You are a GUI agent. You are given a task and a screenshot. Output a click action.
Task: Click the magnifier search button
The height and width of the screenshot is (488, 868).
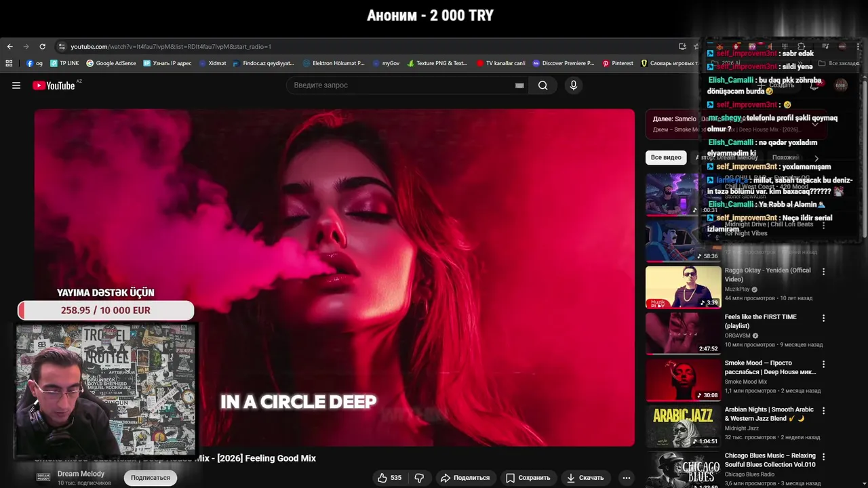click(543, 85)
